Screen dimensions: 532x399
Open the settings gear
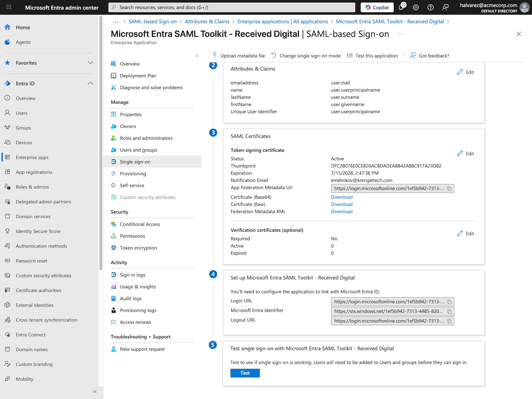click(416, 7)
